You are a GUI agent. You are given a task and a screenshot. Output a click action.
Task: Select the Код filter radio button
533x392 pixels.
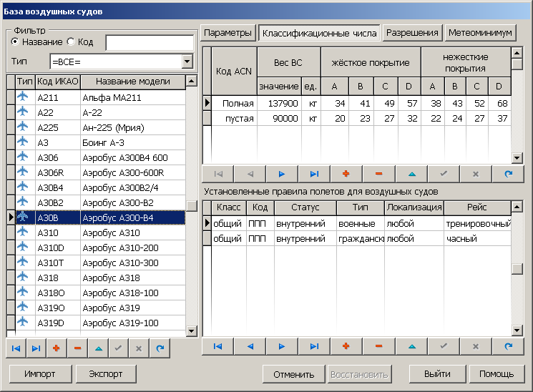pos(71,42)
